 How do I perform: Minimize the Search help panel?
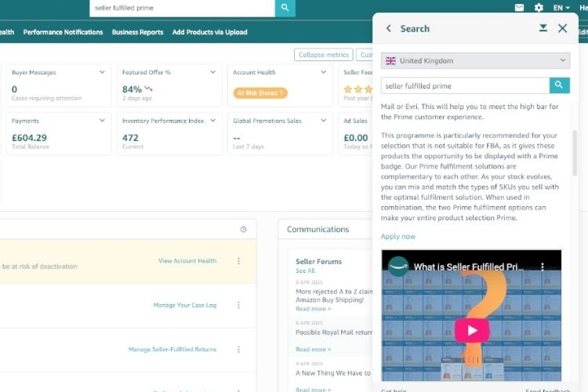(543, 28)
